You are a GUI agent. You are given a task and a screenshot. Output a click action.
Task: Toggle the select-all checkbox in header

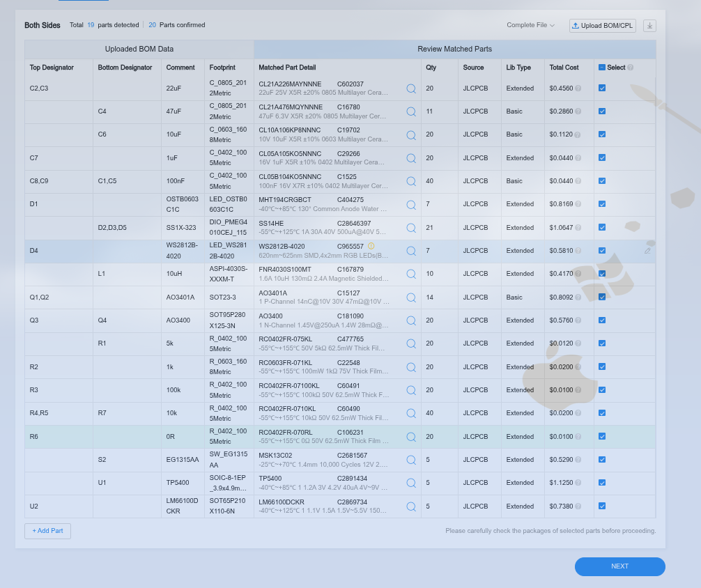(x=602, y=68)
